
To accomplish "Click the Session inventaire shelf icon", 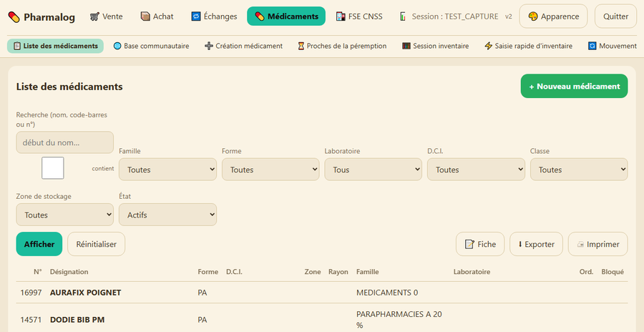I will [406, 46].
